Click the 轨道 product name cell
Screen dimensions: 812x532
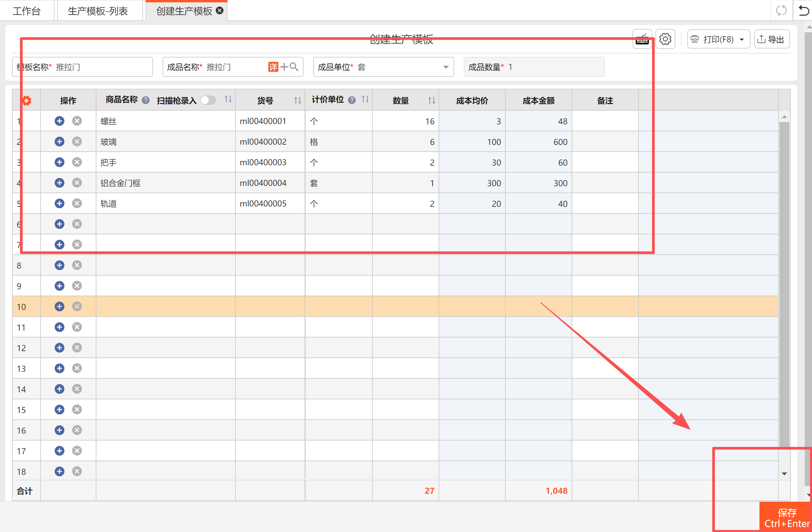click(166, 204)
